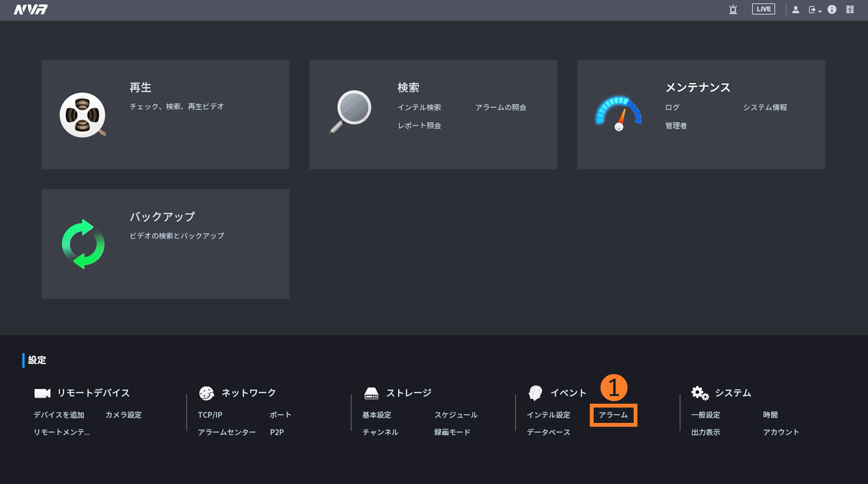Image resolution: width=868 pixels, height=484 pixels.
Task: Select インテル検索 in search panel
Action: [x=419, y=108]
